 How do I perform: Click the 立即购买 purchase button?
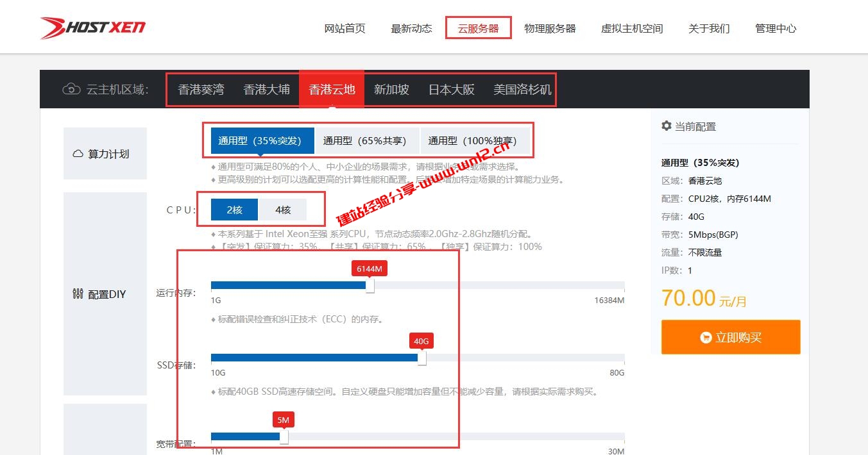pos(730,337)
